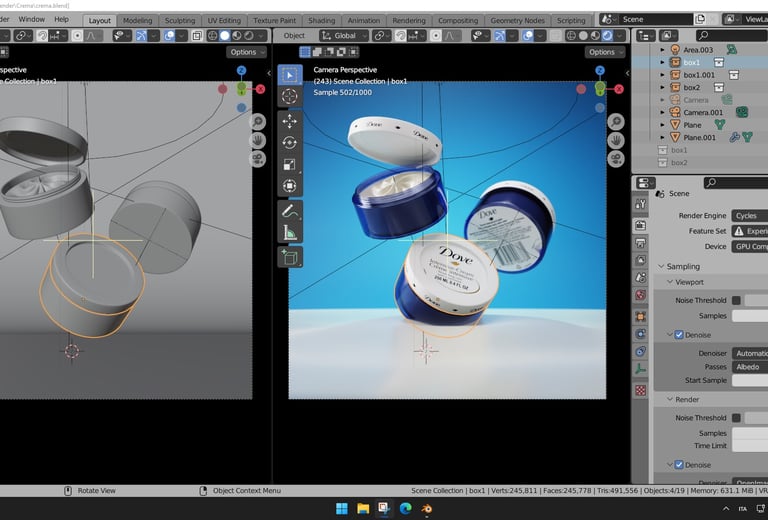Select the Add Cube tool
Viewport: 768px width, 520px height.
click(289, 257)
